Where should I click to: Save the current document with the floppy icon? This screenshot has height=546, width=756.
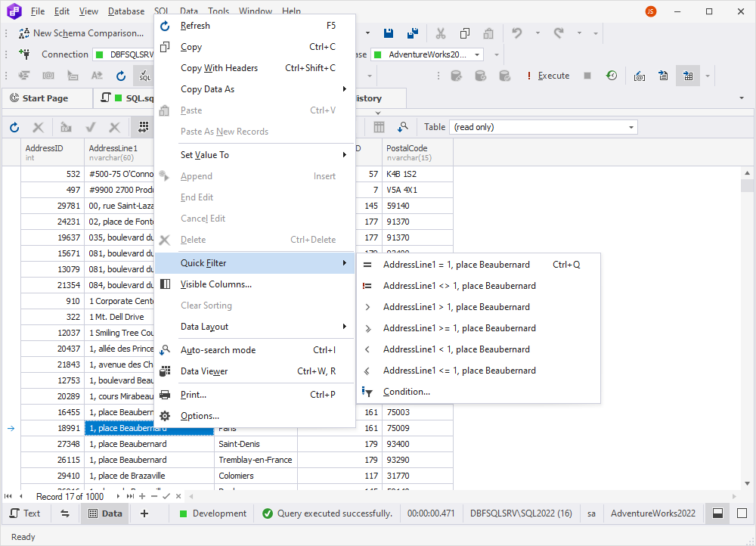click(x=389, y=33)
